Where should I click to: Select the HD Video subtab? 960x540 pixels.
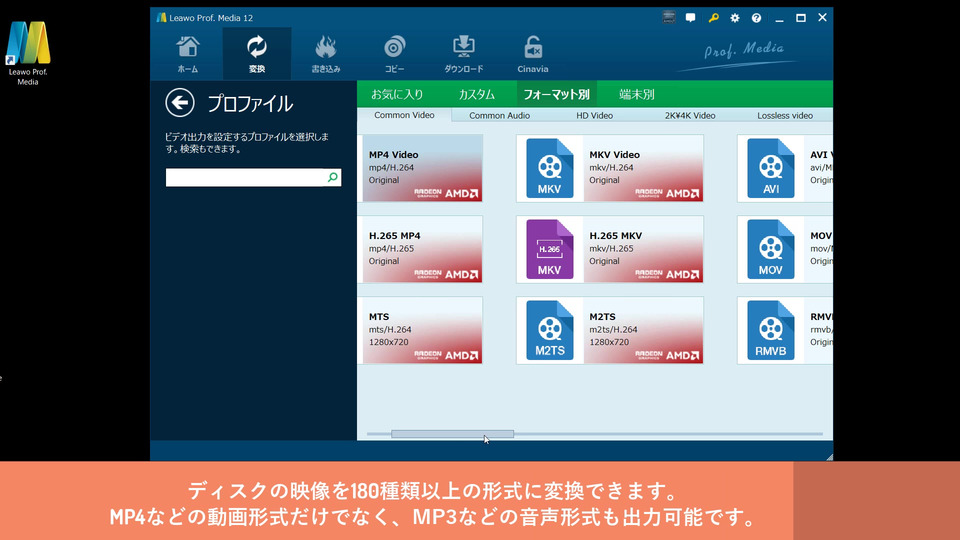click(x=594, y=115)
